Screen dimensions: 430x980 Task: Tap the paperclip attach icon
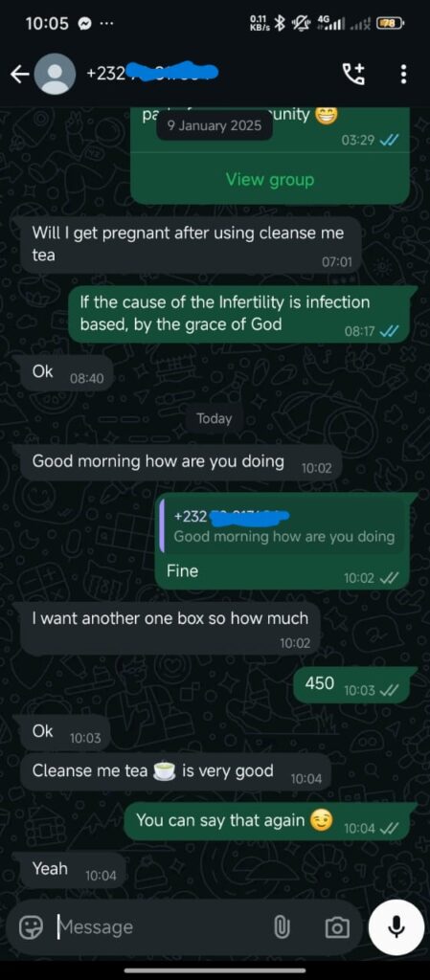click(x=281, y=927)
